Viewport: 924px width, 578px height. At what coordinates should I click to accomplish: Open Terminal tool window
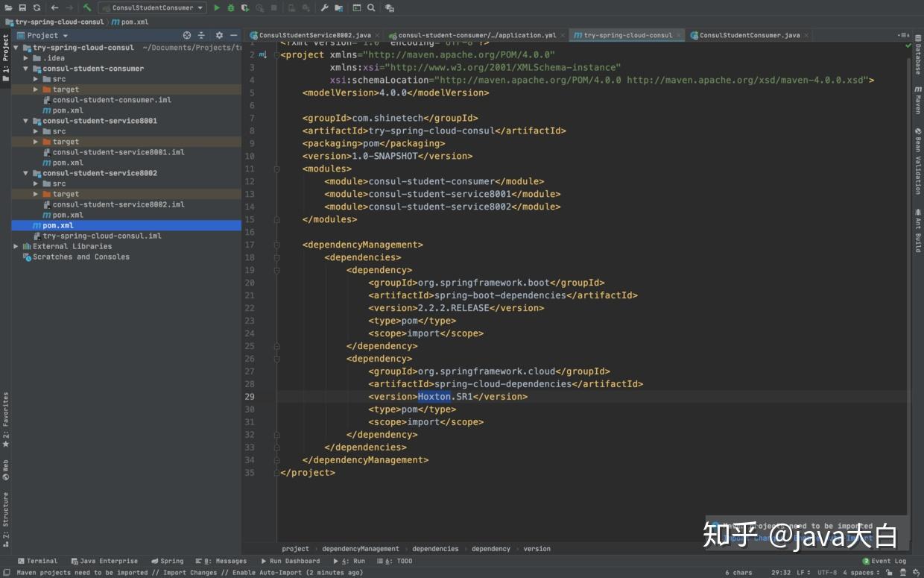click(x=37, y=561)
